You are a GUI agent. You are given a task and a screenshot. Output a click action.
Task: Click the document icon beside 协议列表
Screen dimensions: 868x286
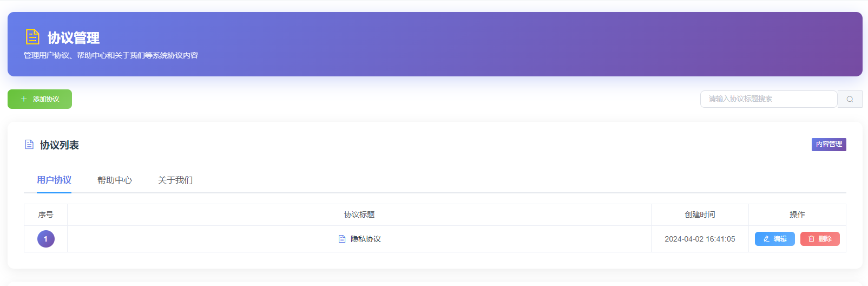click(x=29, y=145)
